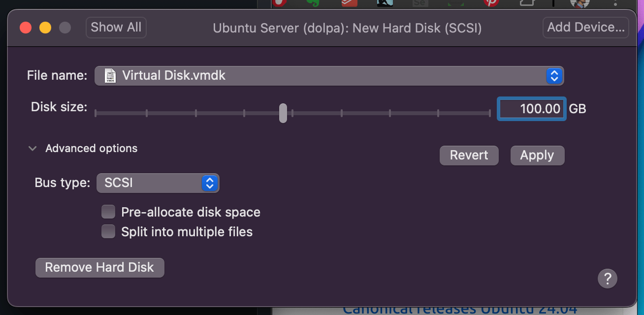Image resolution: width=644 pixels, height=315 pixels.
Task: Enable Pre-allocate disk space
Action: (x=108, y=212)
